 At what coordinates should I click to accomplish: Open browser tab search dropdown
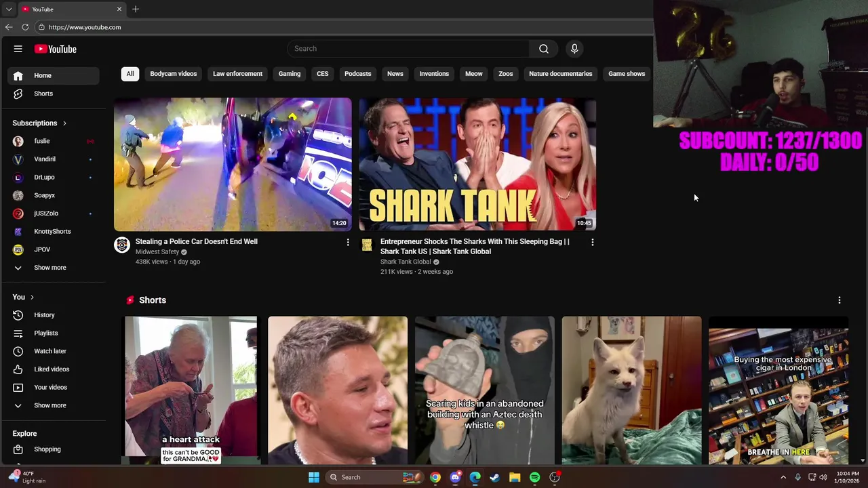[9, 9]
